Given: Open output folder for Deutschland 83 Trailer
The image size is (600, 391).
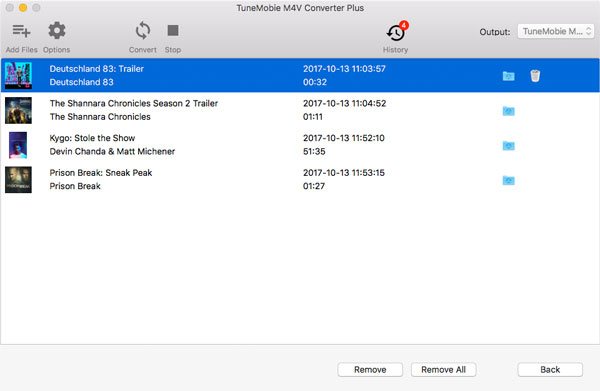Looking at the screenshot, I should [x=508, y=76].
